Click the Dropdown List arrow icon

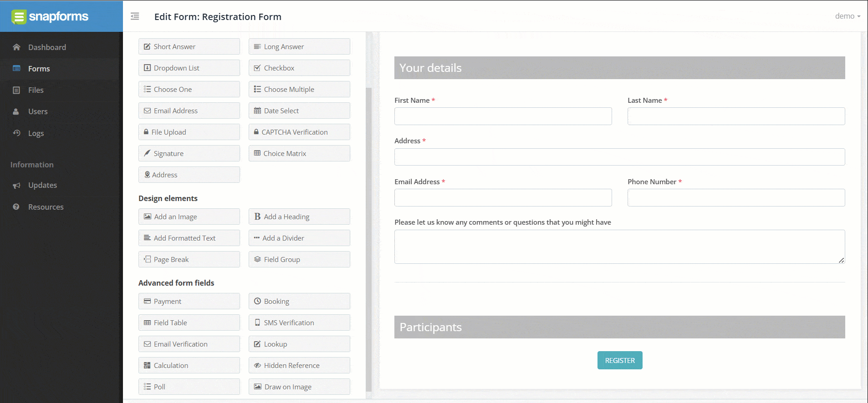point(147,68)
